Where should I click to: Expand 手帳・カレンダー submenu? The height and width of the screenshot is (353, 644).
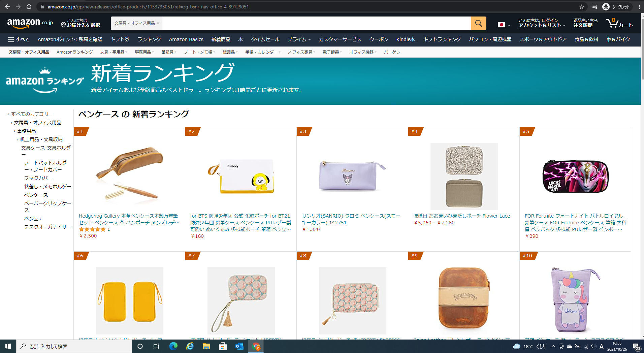click(263, 52)
